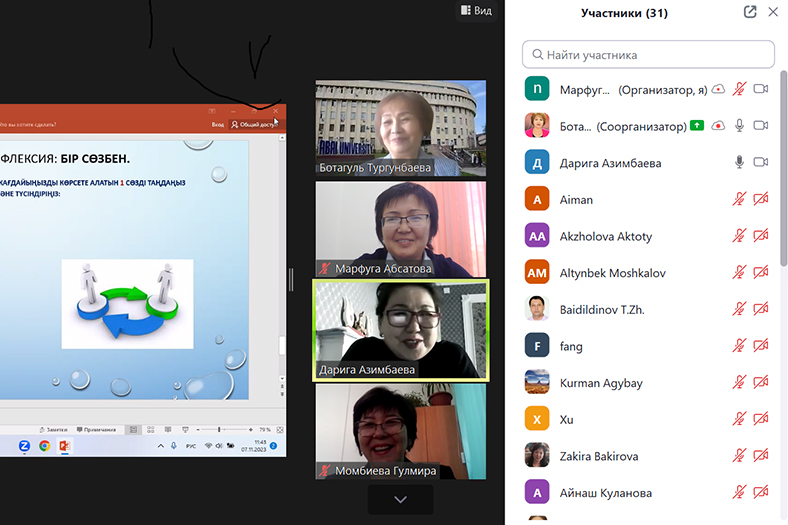This screenshot has width=788, height=525.
Task: Click the cloud recording icon beside Марфуг
Action: tap(718, 89)
